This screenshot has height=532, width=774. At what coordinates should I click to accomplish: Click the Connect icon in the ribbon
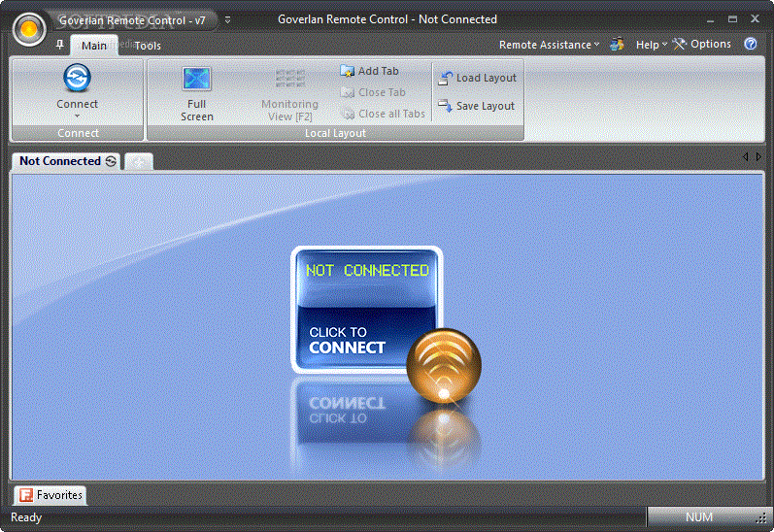(x=77, y=78)
